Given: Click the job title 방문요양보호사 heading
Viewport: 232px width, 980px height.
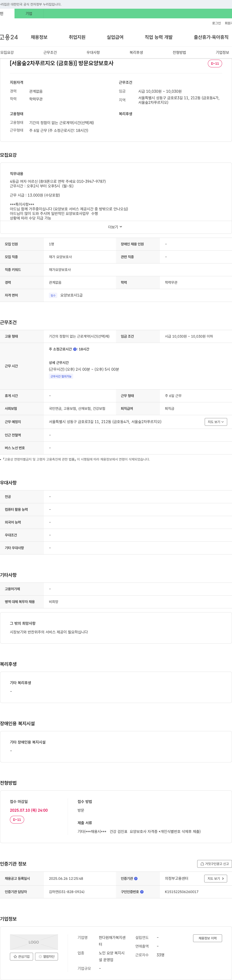Looking at the screenshot, I should pos(61,63).
